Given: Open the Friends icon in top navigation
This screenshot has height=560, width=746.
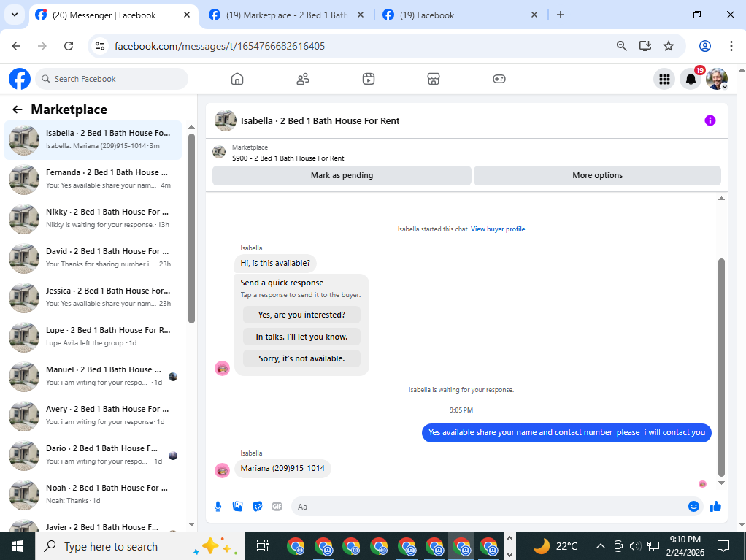Looking at the screenshot, I should [303, 79].
